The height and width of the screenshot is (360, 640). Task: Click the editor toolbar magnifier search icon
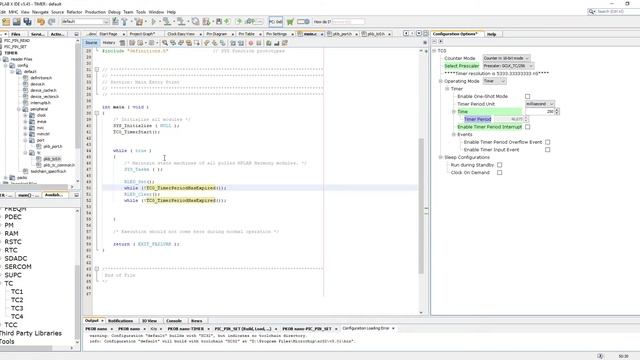(x=164, y=43)
